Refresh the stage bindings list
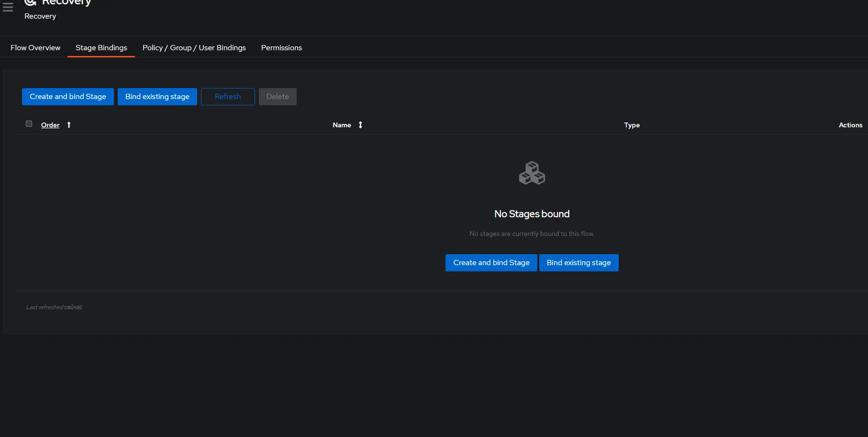868x437 pixels. (227, 96)
